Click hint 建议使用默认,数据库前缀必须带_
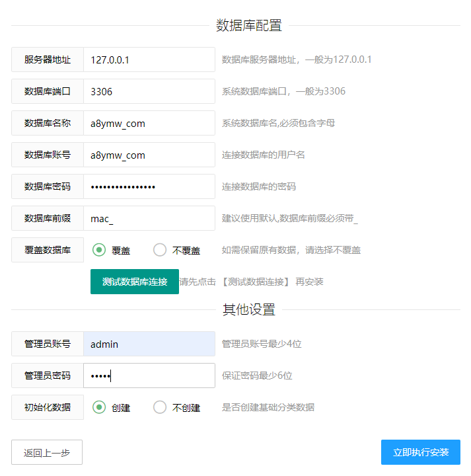Image resolution: width=471 pixels, height=476 pixels. (x=290, y=218)
